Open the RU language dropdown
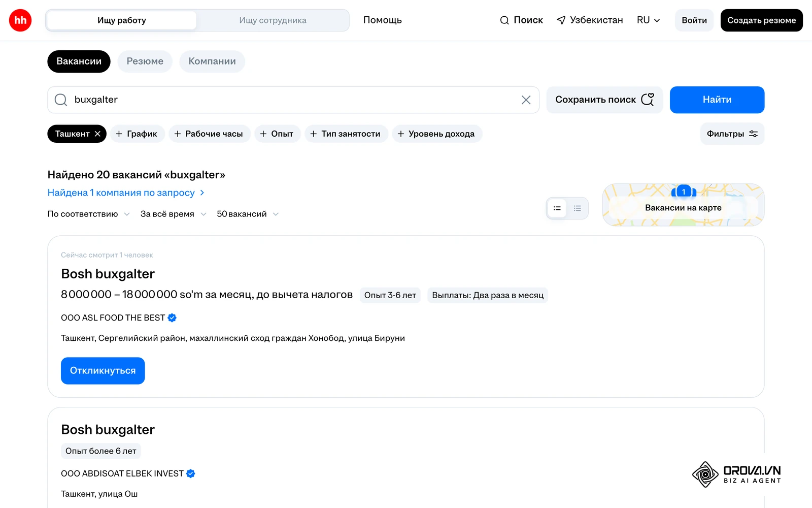This screenshot has height=508, width=812. [649, 20]
